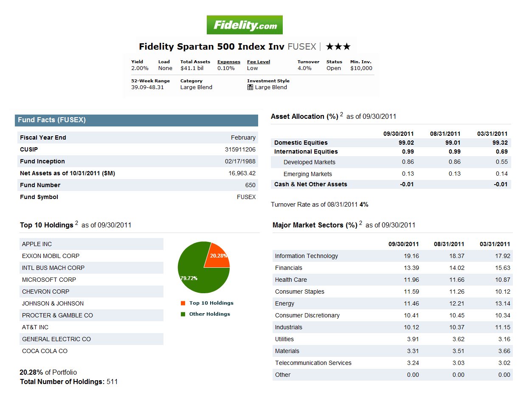Click the Telecommunication Services sector label

(313, 363)
